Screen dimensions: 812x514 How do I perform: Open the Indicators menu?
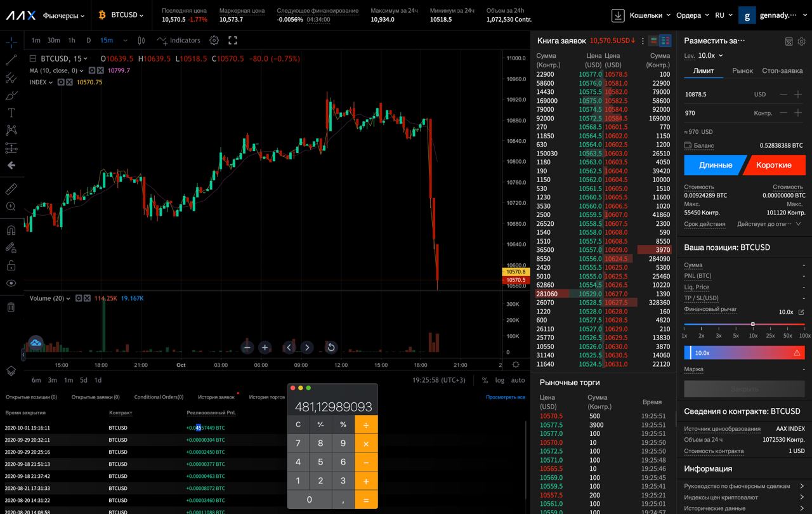(x=178, y=40)
